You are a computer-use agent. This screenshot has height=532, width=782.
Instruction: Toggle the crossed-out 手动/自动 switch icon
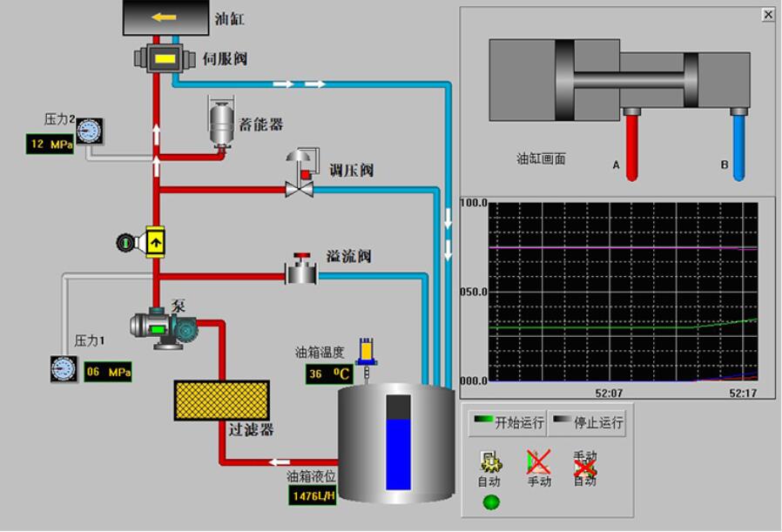tap(585, 468)
